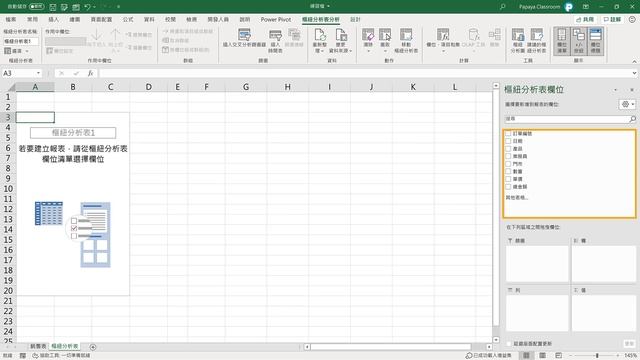The image size is (640, 360).
Task: Switch to the 公式 ribbon tab
Action: pos(128,19)
